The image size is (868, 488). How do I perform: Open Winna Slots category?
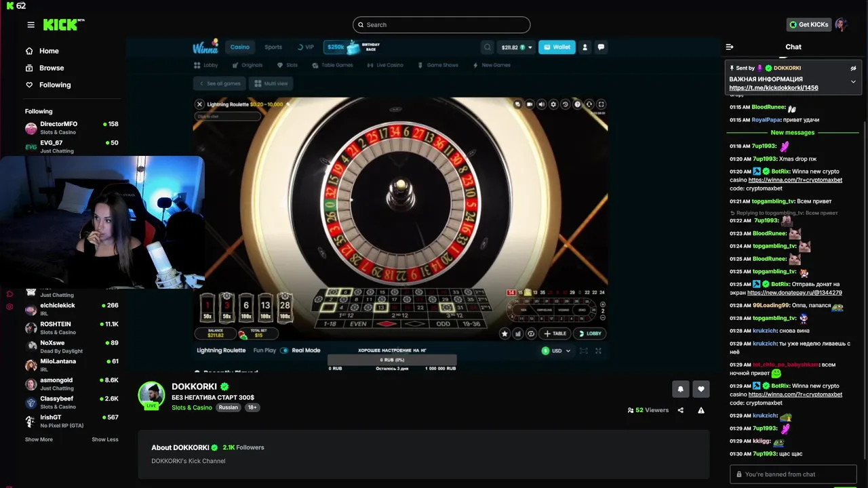pos(288,65)
